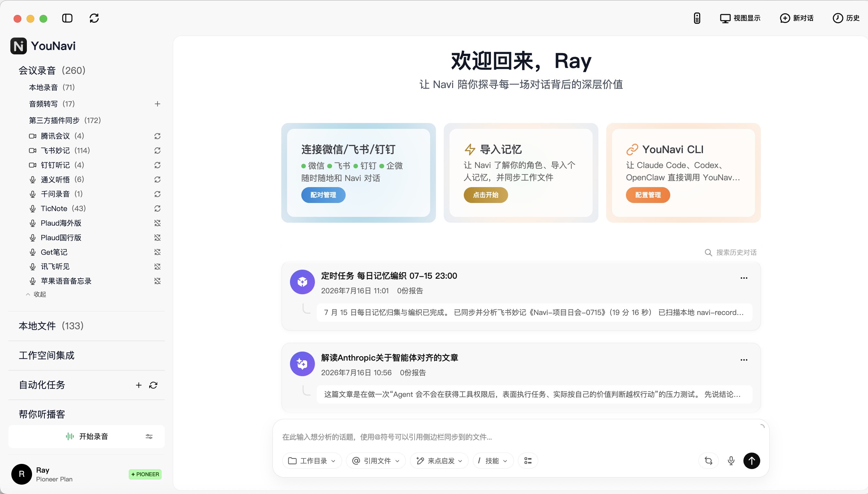
Task: Open more options for 解读Anthropic conversation
Action: [x=744, y=360]
